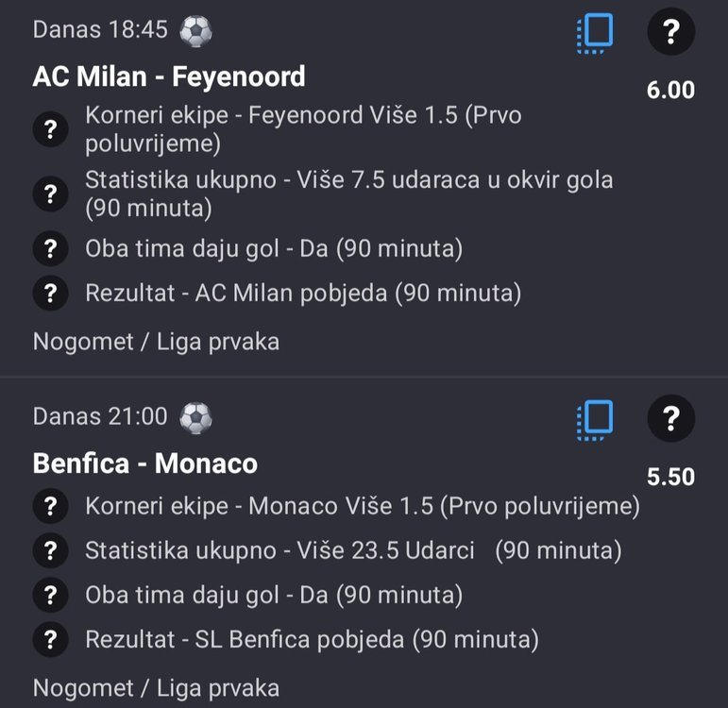Click soccer ball icon next to Danas 21:00
The height and width of the screenshot is (708, 728).
(x=195, y=416)
